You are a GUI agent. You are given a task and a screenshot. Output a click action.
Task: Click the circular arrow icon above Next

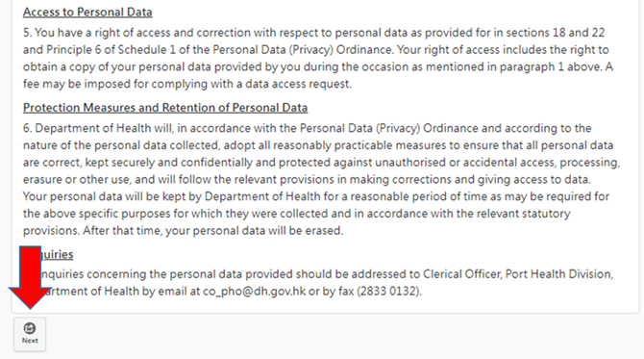pos(30,328)
